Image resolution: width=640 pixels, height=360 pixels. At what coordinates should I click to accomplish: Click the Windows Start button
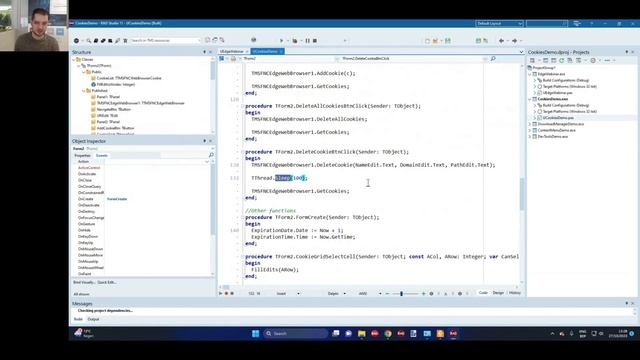click(256, 333)
